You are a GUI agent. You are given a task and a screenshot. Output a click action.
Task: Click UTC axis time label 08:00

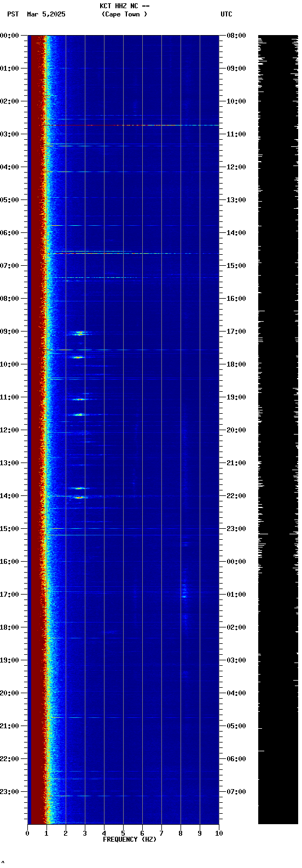coord(236,36)
